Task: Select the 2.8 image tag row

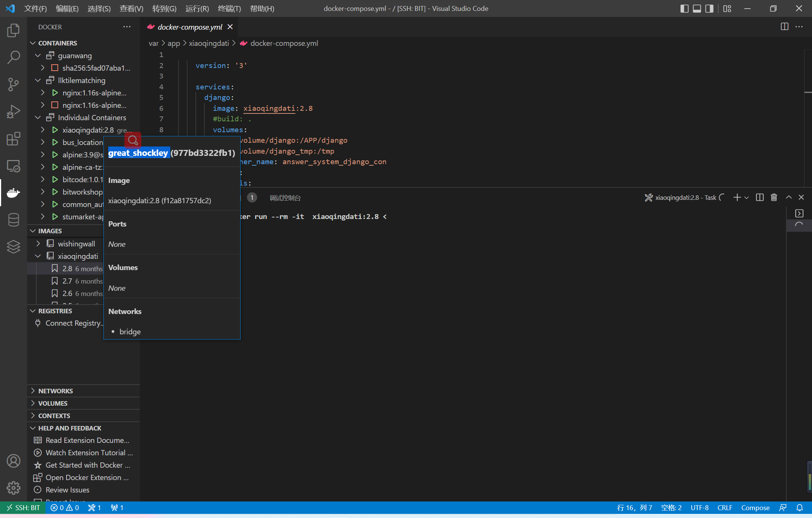Action: tap(65, 269)
